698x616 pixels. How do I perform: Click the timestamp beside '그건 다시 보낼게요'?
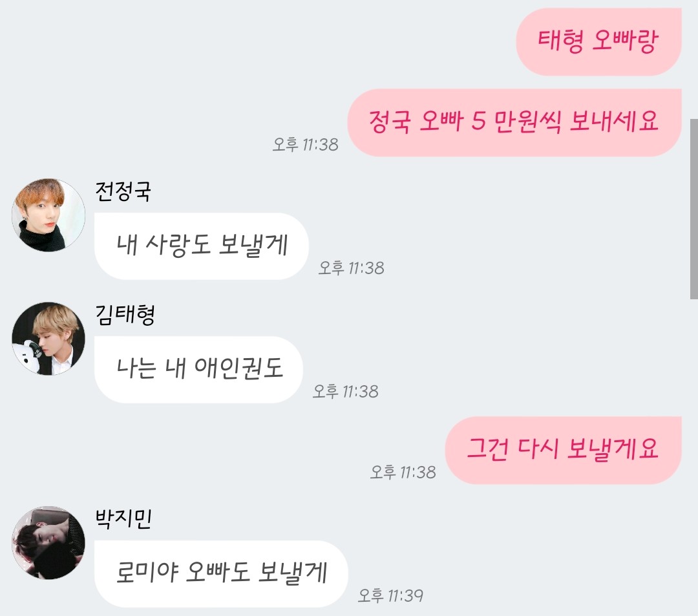403,473
